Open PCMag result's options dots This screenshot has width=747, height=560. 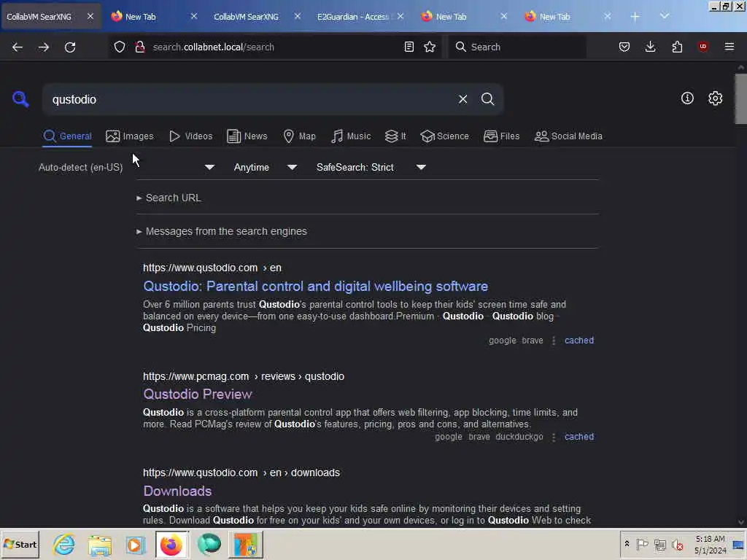coord(553,437)
